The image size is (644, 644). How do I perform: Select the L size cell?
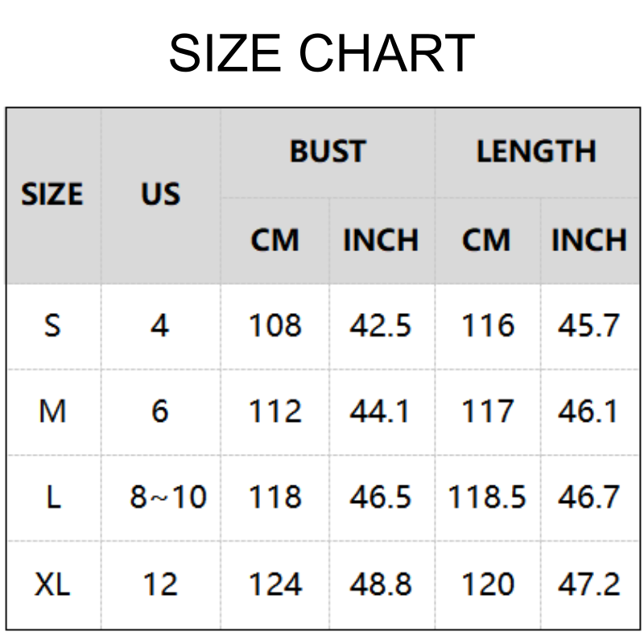click(52, 497)
